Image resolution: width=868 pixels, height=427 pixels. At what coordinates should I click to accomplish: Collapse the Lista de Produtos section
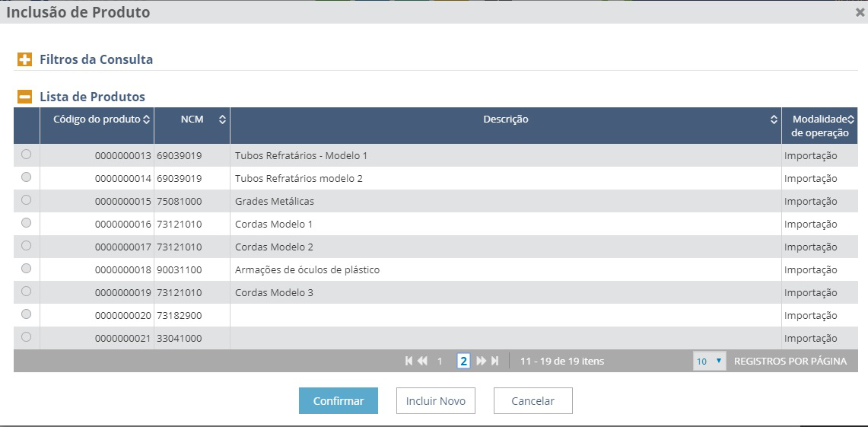click(x=24, y=97)
